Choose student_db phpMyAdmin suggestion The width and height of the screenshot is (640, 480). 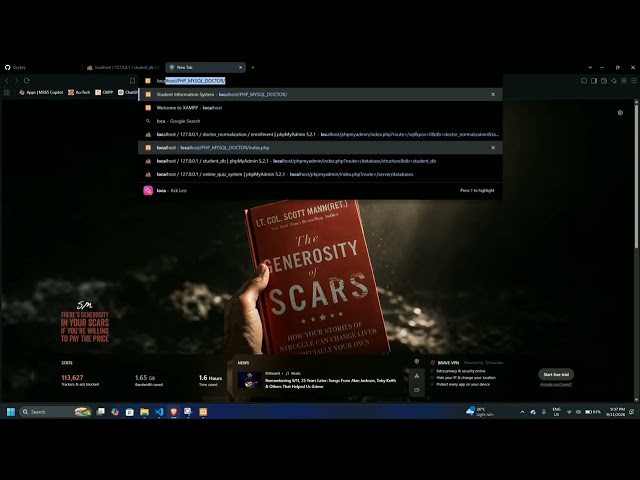(320, 161)
